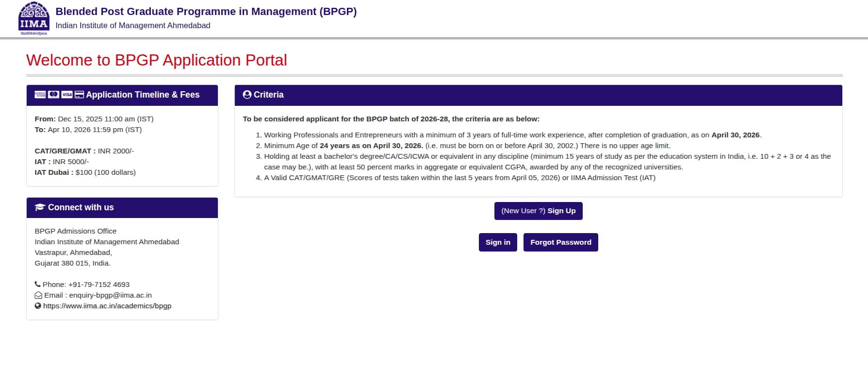
Task: Click the globe icon beside website URL
Action: pyautogui.click(x=38, y=306)
